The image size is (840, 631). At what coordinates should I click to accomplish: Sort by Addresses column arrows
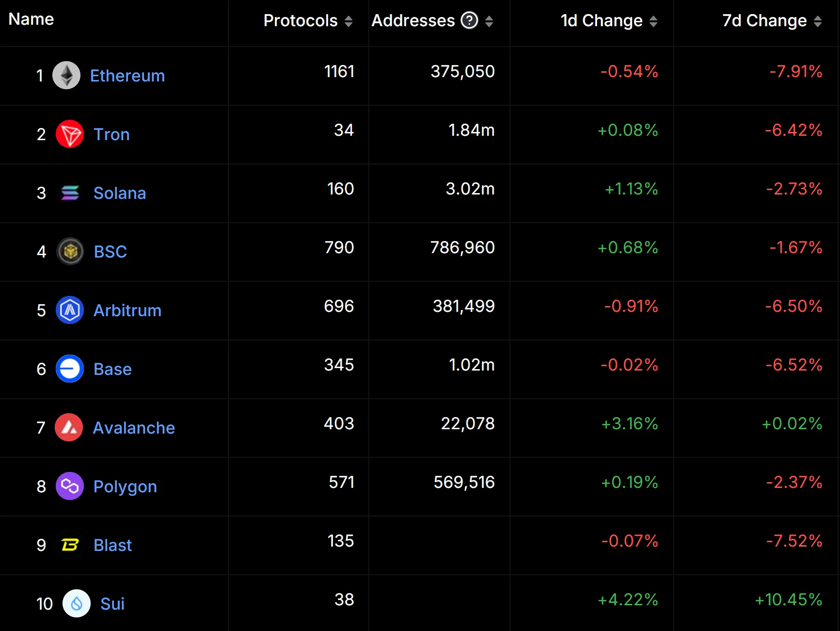[x=489, y=21]
